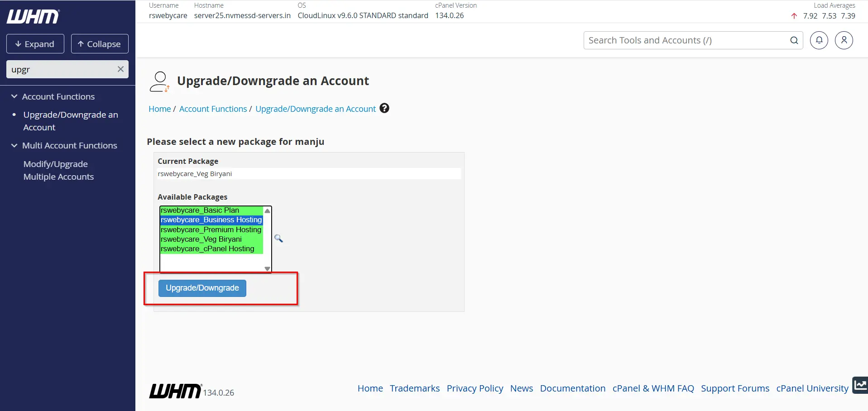
Task: Select rswebycare_Premium Hosting package
Action: coord(211,229)
